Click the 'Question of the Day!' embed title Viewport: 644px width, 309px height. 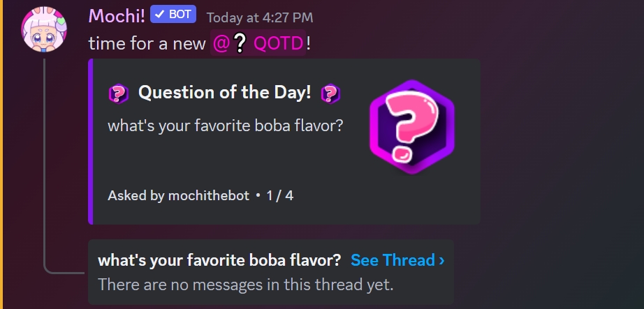coord(224,92)
